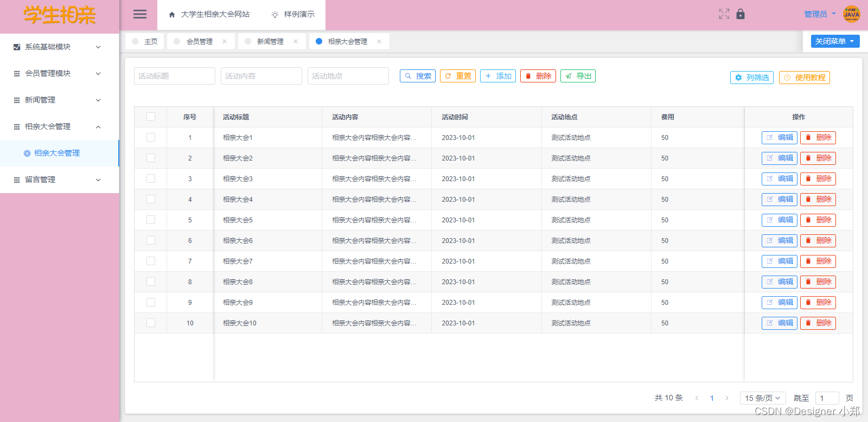
Task: Focus the 活动内容 search field
Action: 261,76
